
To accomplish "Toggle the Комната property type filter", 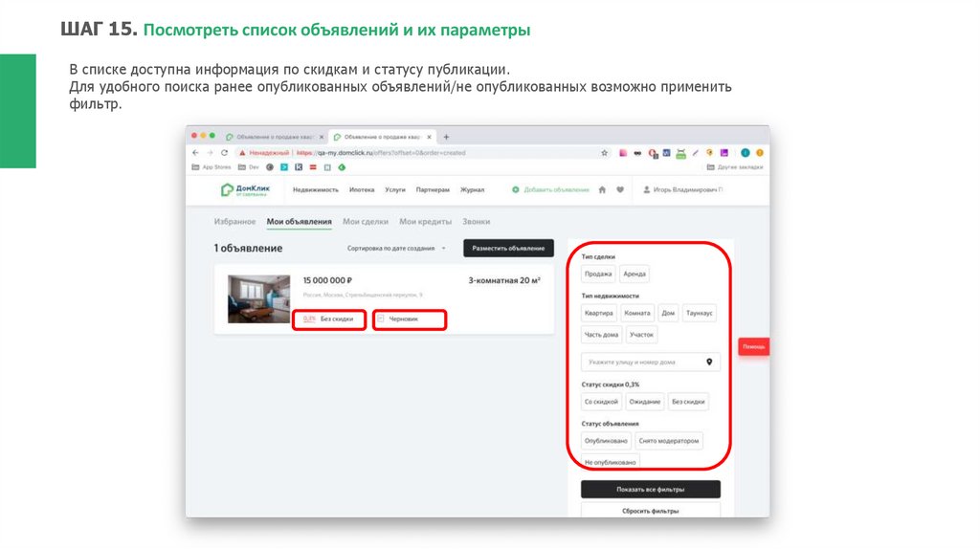I will click(x=637, y=314).
